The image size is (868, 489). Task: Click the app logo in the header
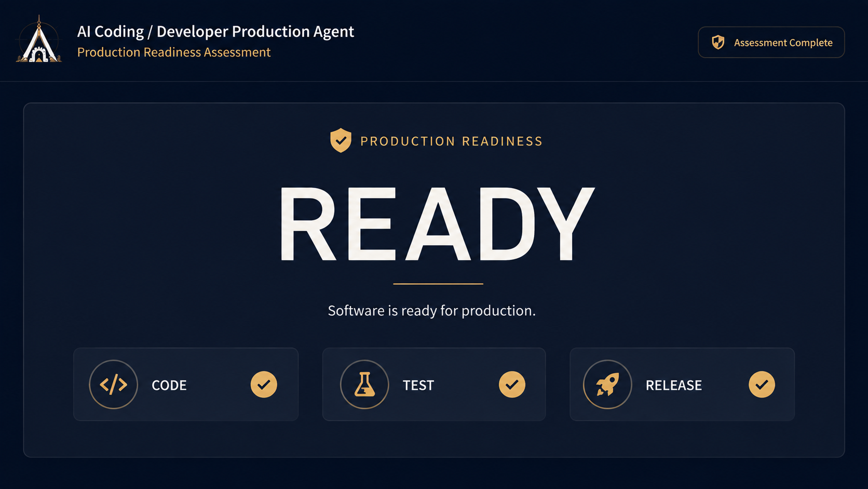coord(39,40)
